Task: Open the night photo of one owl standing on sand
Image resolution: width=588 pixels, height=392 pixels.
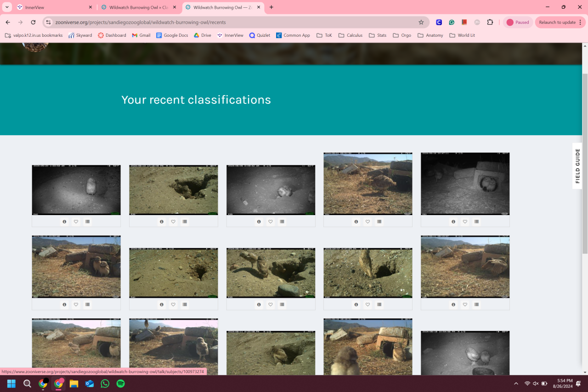Action: (76, 190)
